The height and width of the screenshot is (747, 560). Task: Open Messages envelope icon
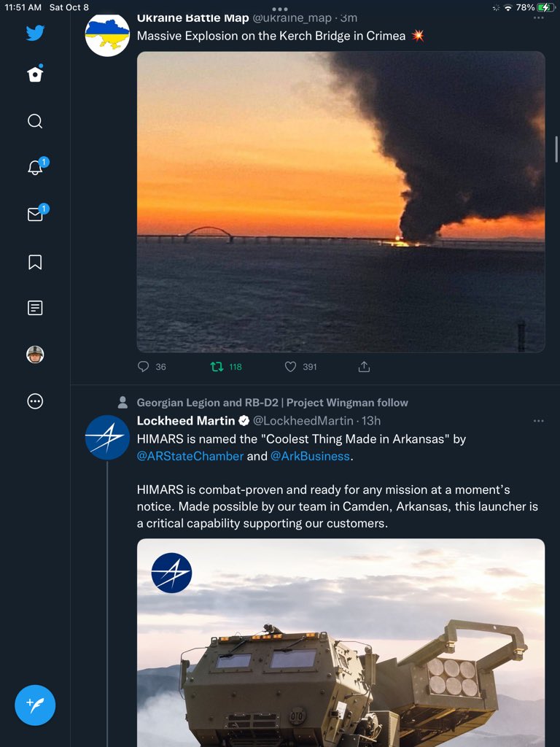pos(35,214)
